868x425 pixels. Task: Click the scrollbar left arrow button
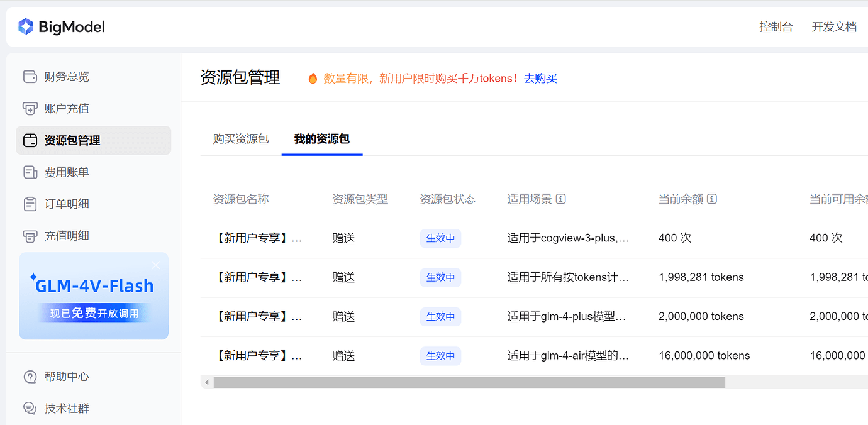206,382
